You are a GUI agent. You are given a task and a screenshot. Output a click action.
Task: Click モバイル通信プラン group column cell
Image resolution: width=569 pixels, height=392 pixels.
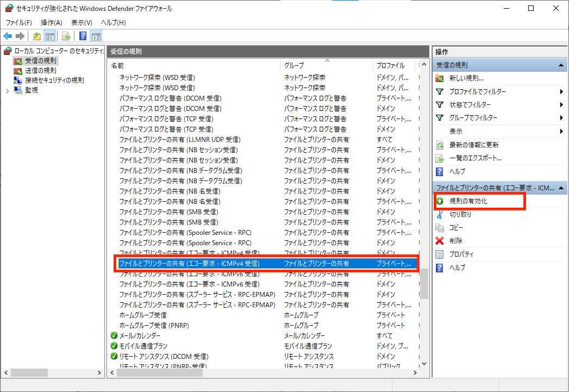[308, 346]
